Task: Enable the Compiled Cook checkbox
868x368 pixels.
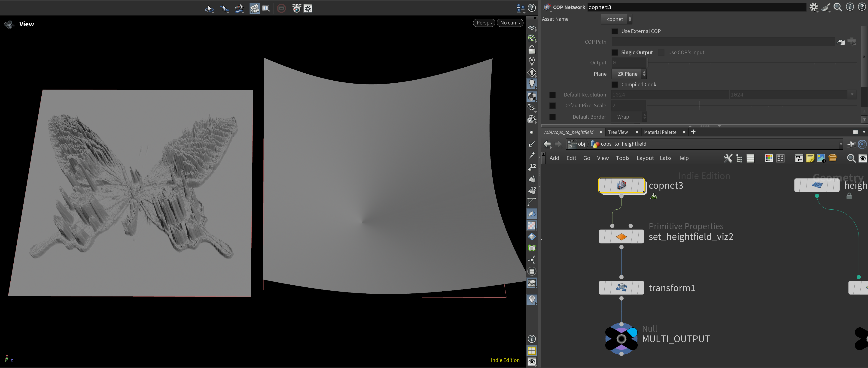Action: pyautogui.click(x=615, y=84)
